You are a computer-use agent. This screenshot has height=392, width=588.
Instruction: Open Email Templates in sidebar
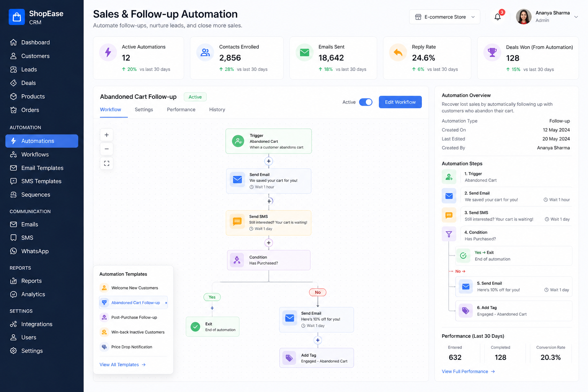coord(42,168)
